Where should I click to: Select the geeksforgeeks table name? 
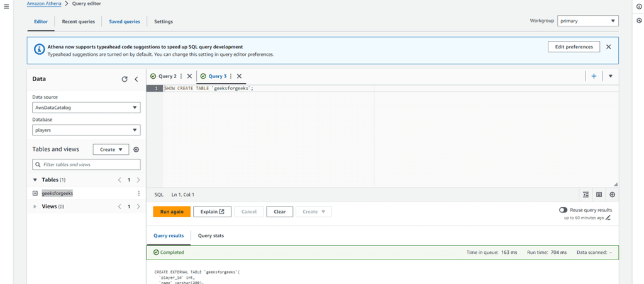tap(57, 193)
